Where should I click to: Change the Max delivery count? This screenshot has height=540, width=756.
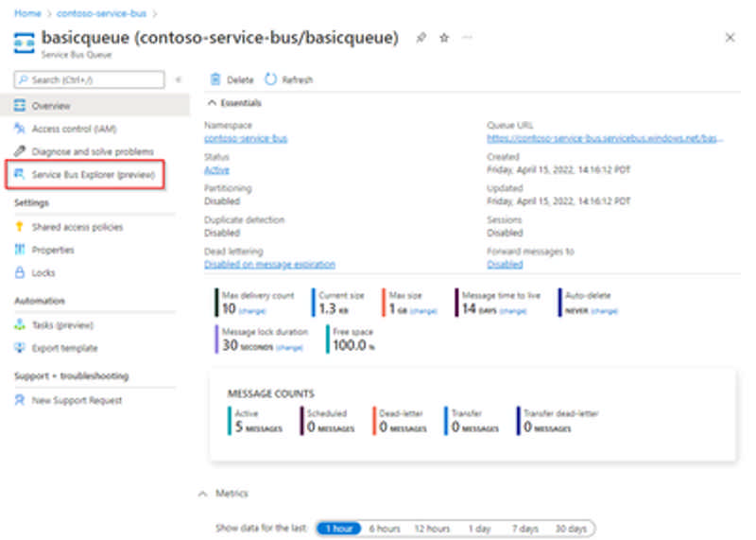pos(252,311)
